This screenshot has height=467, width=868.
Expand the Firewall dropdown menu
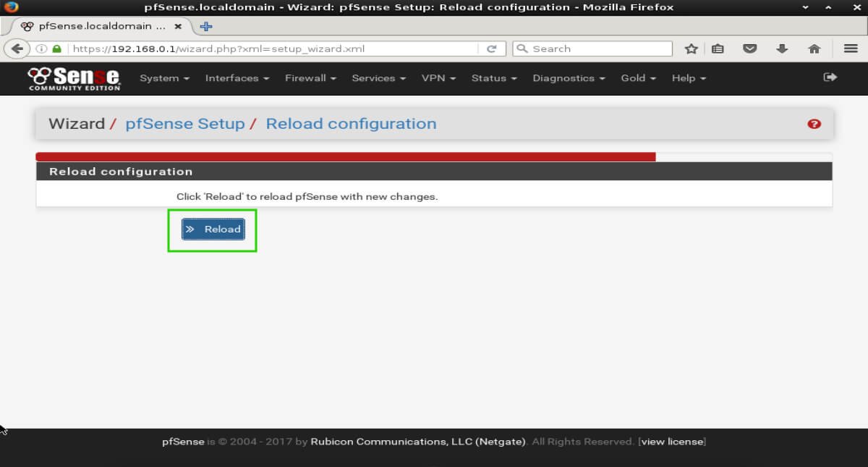coord(310,78)
